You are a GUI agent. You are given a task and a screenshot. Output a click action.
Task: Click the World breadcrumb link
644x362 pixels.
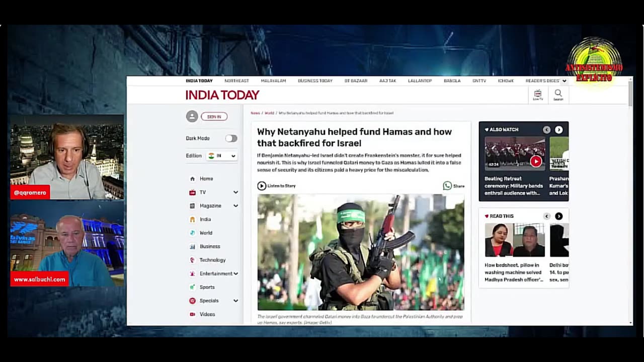tap(270, 113)
